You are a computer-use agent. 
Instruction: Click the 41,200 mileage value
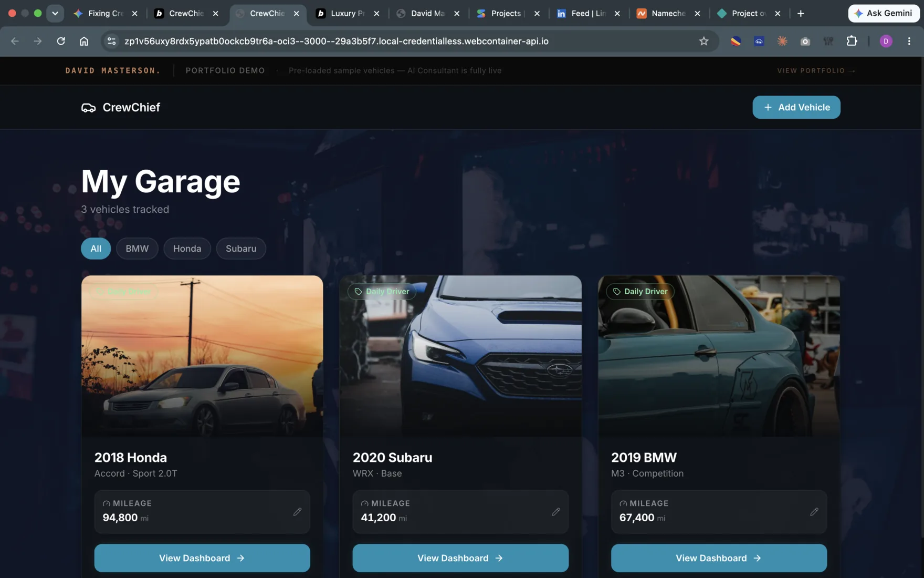(379, 518)
